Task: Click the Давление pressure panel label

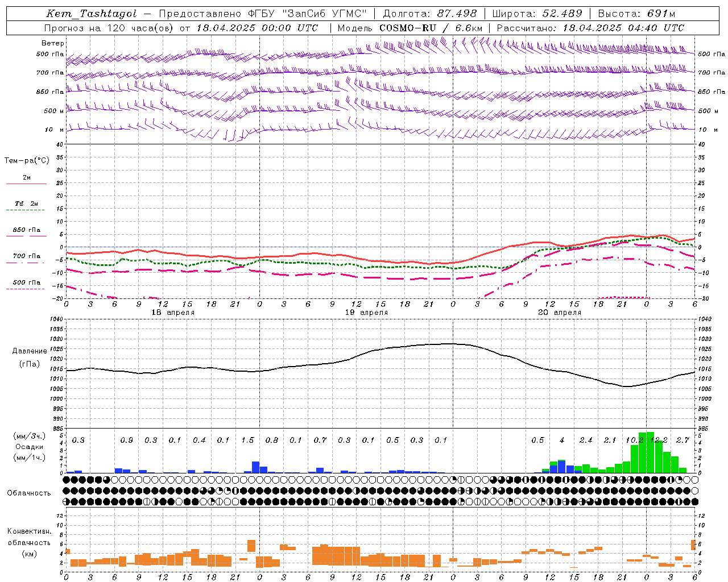Action: click(x=30, y=351)
